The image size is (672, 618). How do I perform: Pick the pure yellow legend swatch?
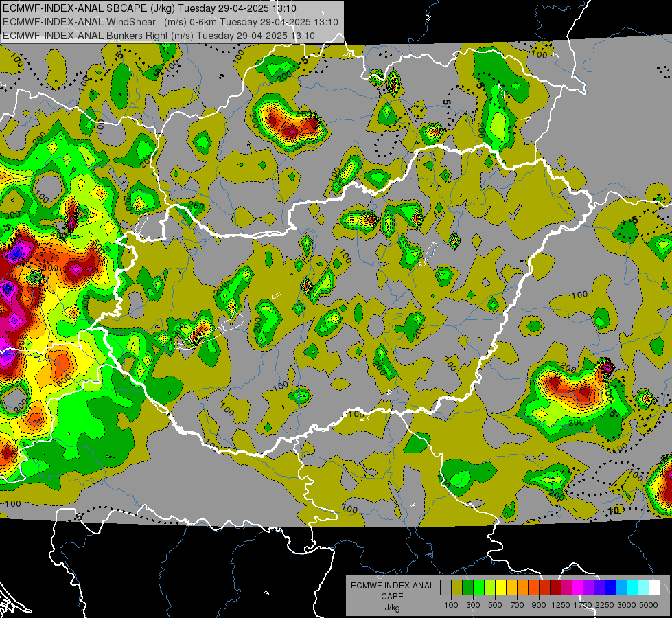pos(500,588)
